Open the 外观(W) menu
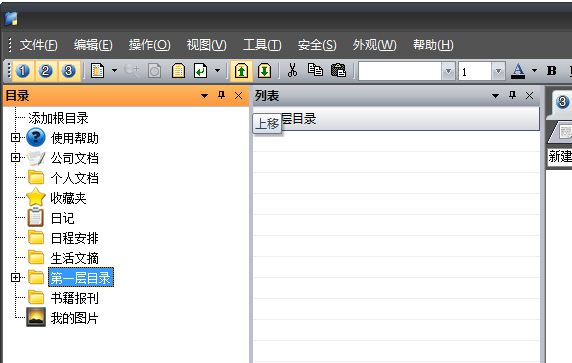Viewport: 572px width, 363px height. [x=374, y=45]
